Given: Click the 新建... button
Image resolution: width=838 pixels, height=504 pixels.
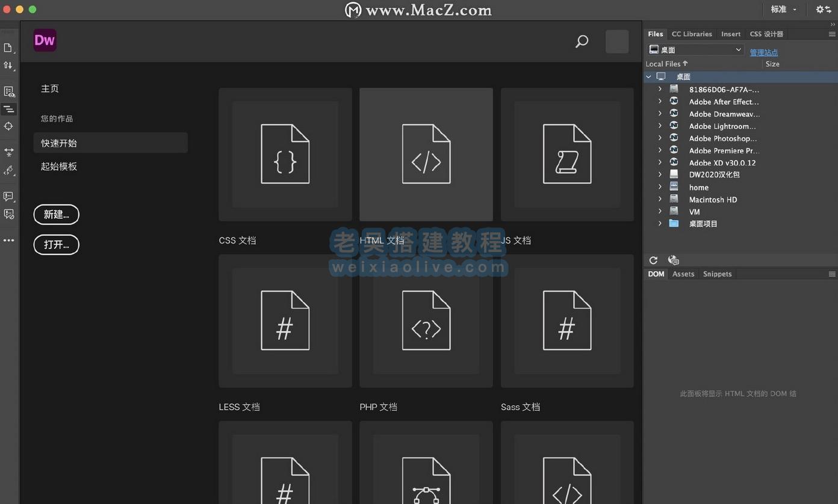Looking at the screenshot, I should click(x=56, y=214).
